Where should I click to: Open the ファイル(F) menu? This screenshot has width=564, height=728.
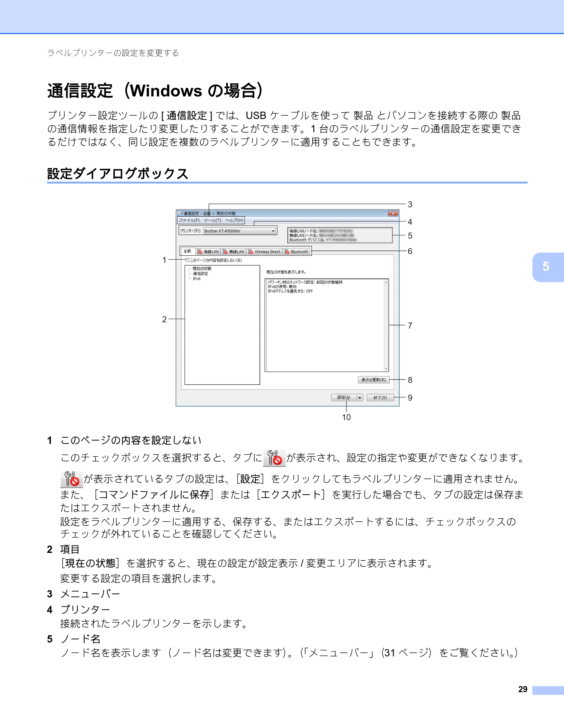pos(189,220)
